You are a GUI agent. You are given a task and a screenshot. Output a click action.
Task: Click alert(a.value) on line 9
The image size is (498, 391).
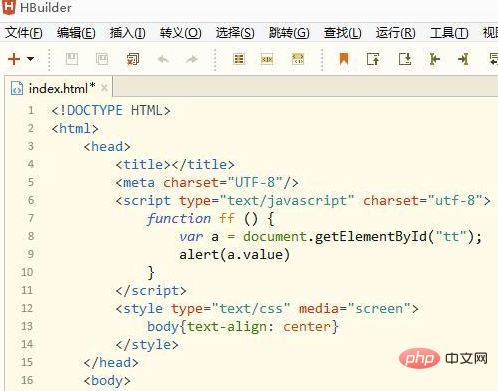coord(235,255)
